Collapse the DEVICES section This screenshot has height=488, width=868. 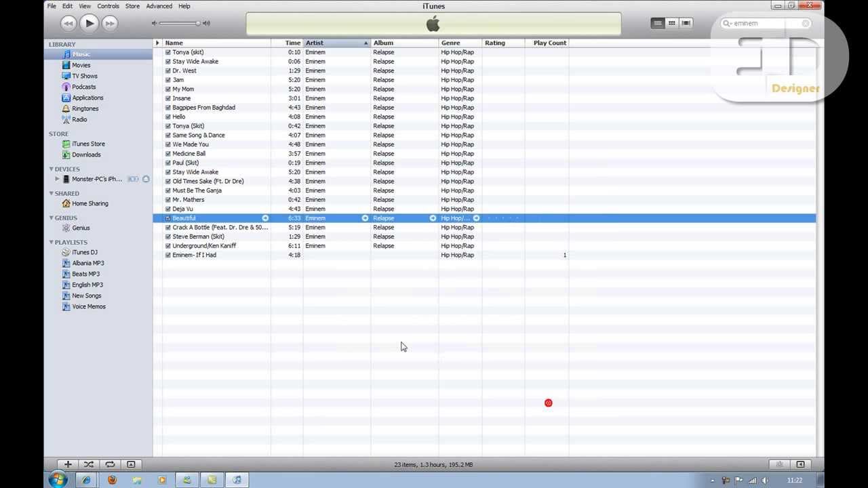(x=51, y=169)
